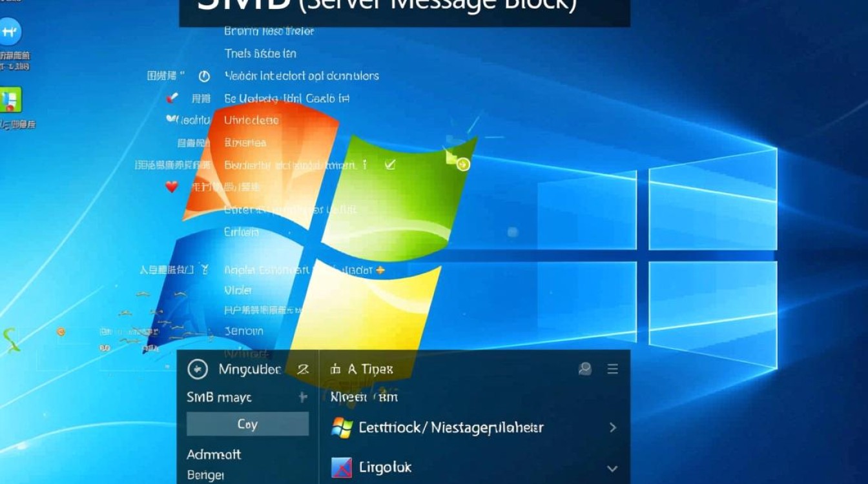Open the red-blue icon next to Lirgolok
Screen dimensions: 868x484
coord(342,467)
